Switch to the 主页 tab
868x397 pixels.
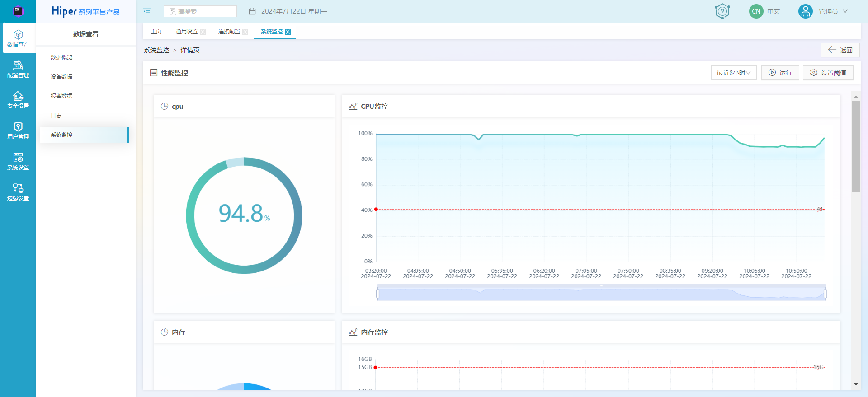[156, 32]
